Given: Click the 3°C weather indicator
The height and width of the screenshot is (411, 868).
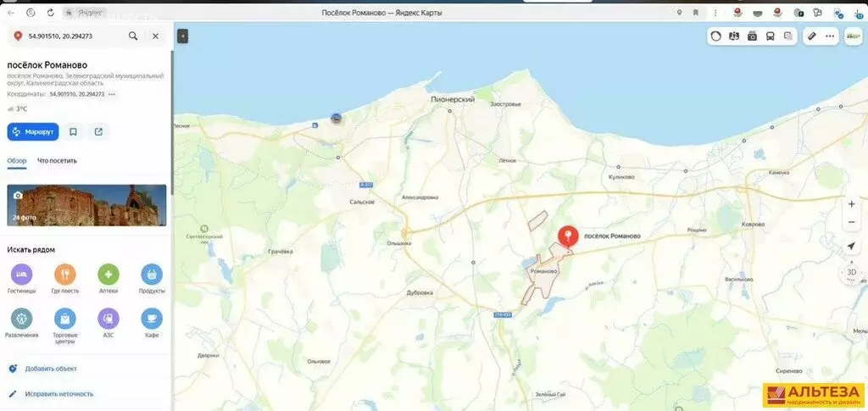Looking at the screenshot, I should coord(18,109).
